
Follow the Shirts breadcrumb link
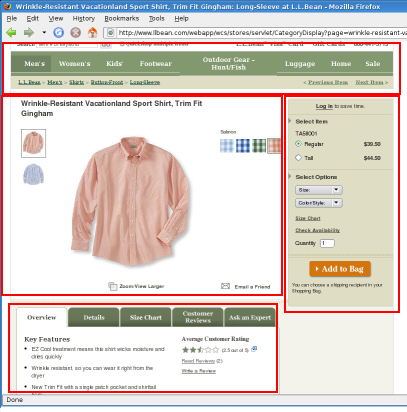(76, 82)
